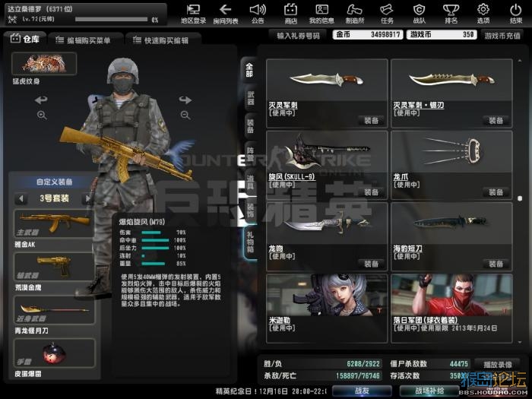Viewport: 532px width, 399px height.
Task: Click the 杀敌/死亡 kill-death value
Action: (x=358, y=376)
